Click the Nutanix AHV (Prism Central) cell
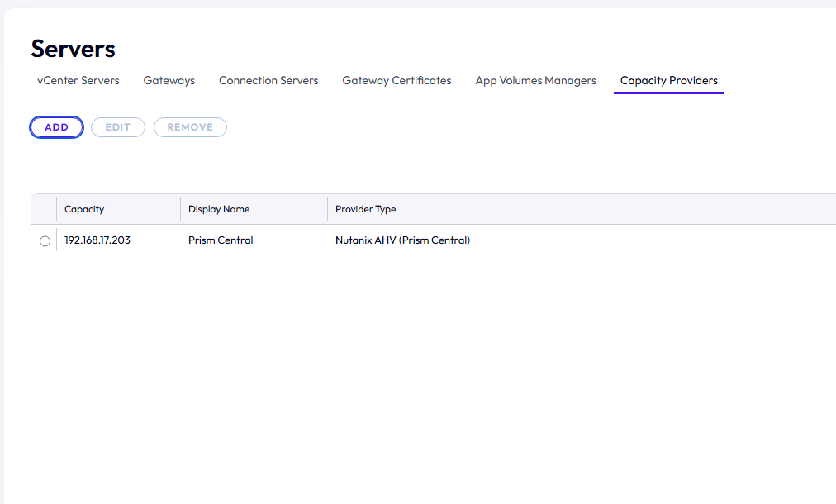Image resolution: width=836 pixels, height=504 pixels. click(x=402, y=240)
